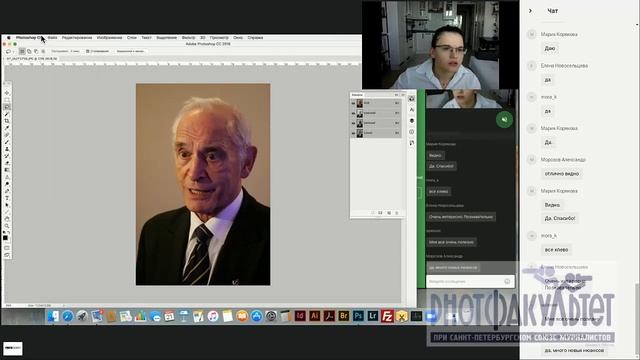
Task: Open Safari from Dock
Action: [68, 316]
